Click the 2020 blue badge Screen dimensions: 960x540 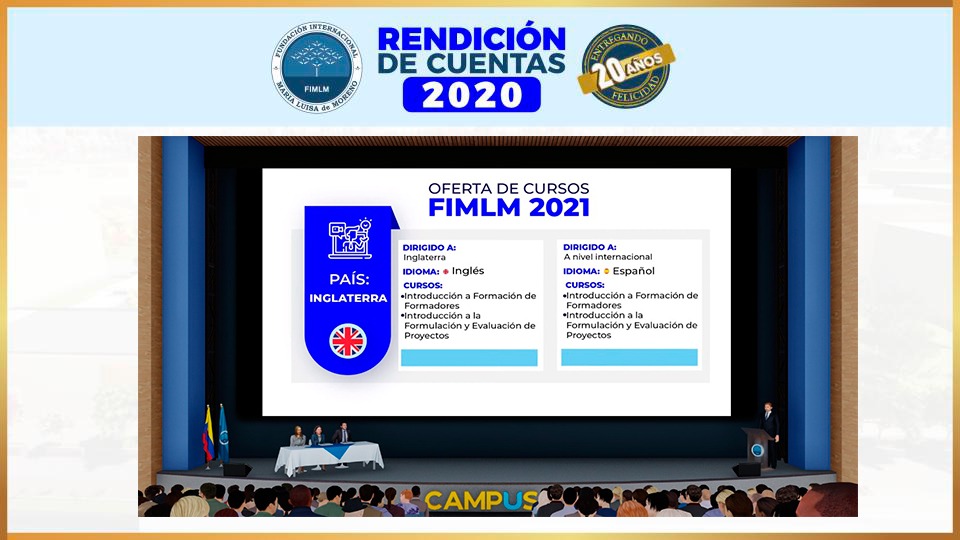click(x=471, y=95)
